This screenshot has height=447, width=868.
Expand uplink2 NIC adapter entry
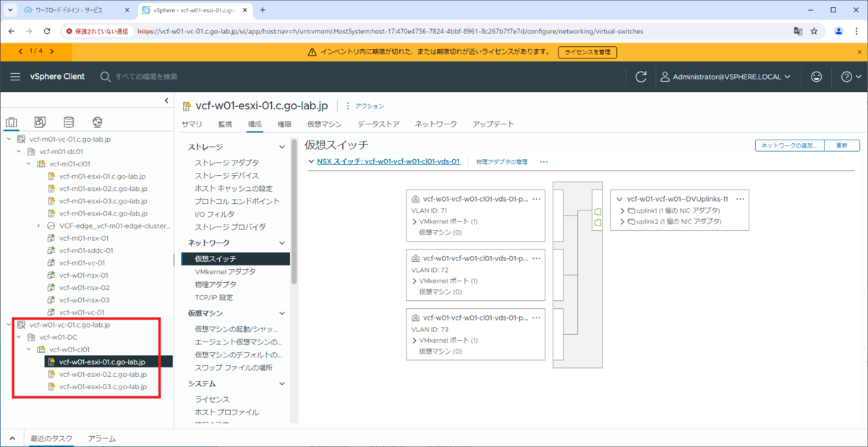pos(622,221)
